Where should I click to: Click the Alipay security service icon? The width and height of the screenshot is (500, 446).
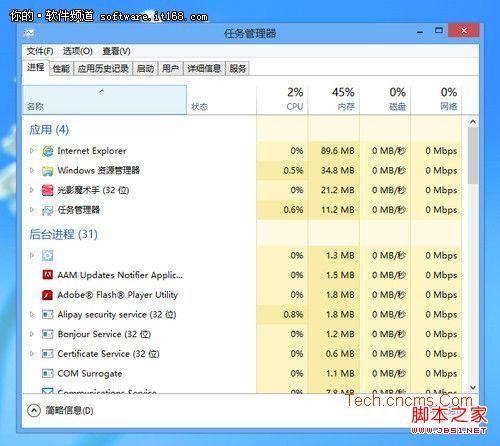[x=48, y=314]
